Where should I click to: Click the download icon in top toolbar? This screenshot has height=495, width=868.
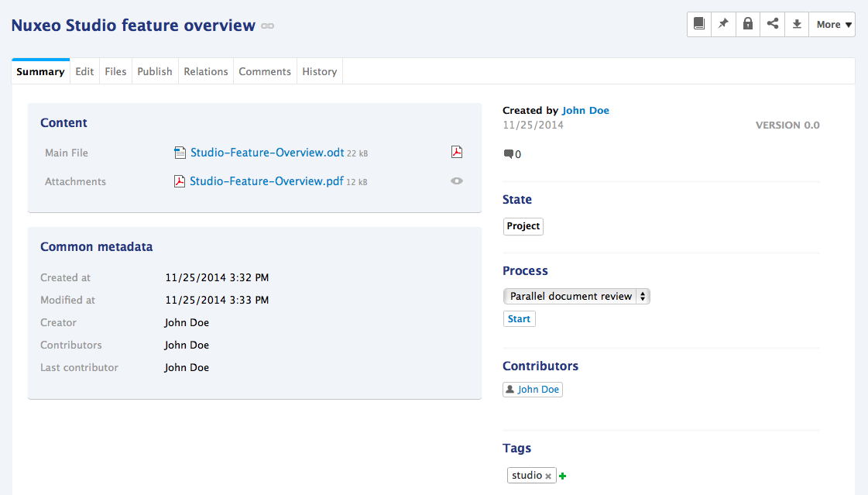(x=797, y=24)
